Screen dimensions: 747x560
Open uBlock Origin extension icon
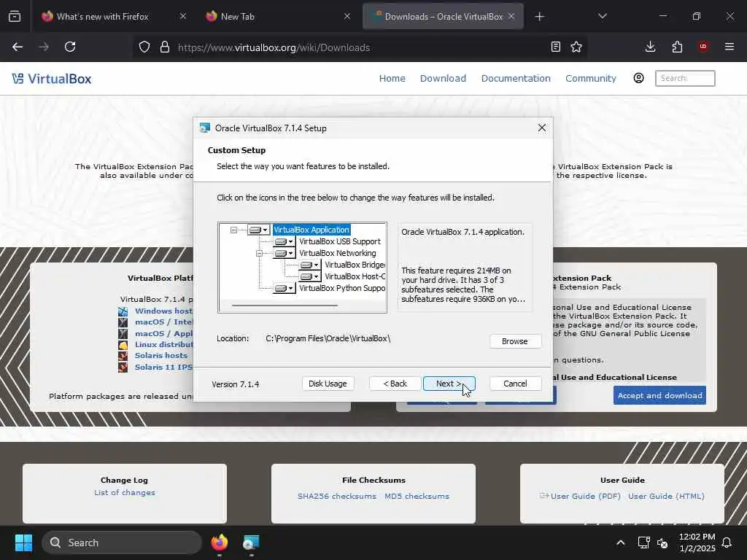703,47
